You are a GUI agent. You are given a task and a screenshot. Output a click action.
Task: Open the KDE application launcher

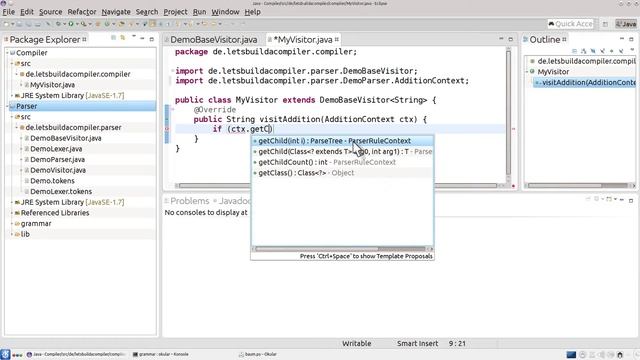5,354
